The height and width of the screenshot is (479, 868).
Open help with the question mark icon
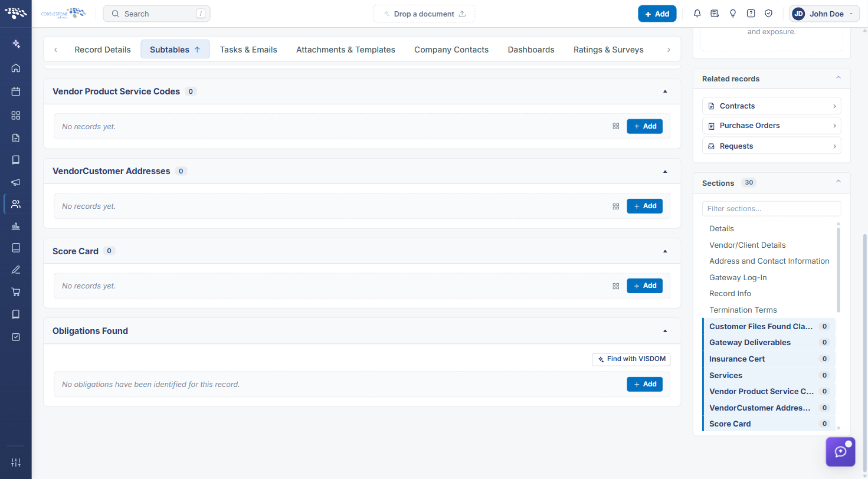coord(751,14)
